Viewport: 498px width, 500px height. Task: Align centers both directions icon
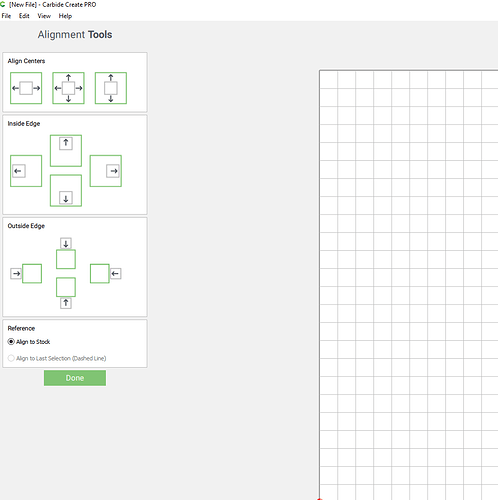(x=68, y=88)
